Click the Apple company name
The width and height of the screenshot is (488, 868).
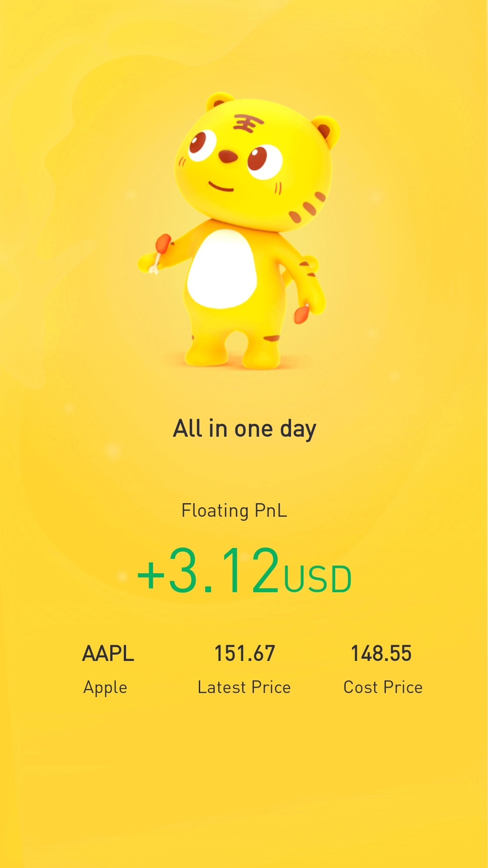pos(105,687)
